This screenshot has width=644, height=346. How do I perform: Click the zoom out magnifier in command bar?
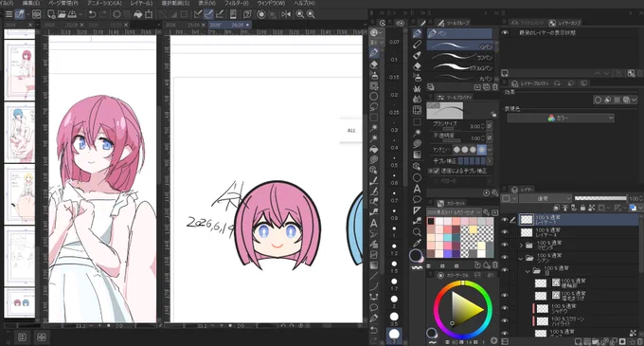click(x=311, y=14)
